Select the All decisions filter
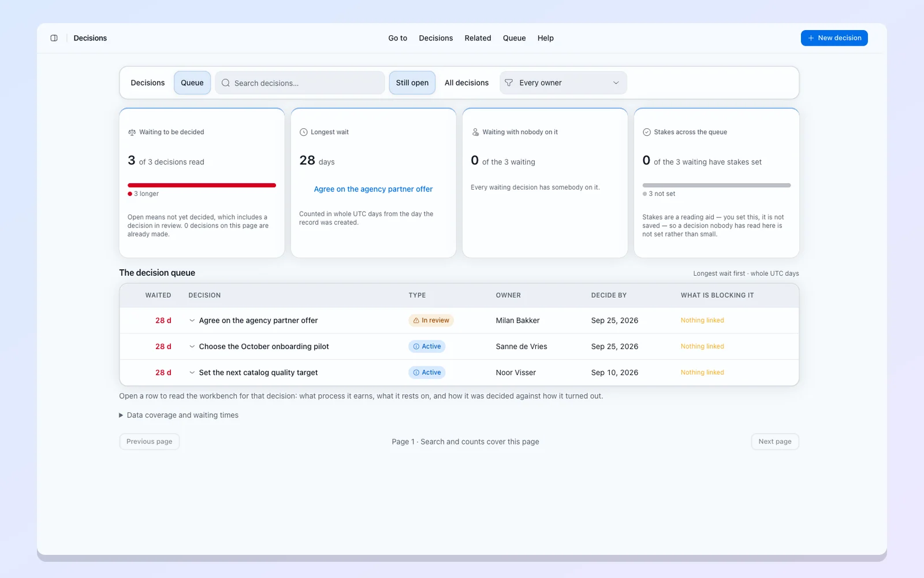The width and height of the screenshot is (924, 578). click(x=467, y=83)
